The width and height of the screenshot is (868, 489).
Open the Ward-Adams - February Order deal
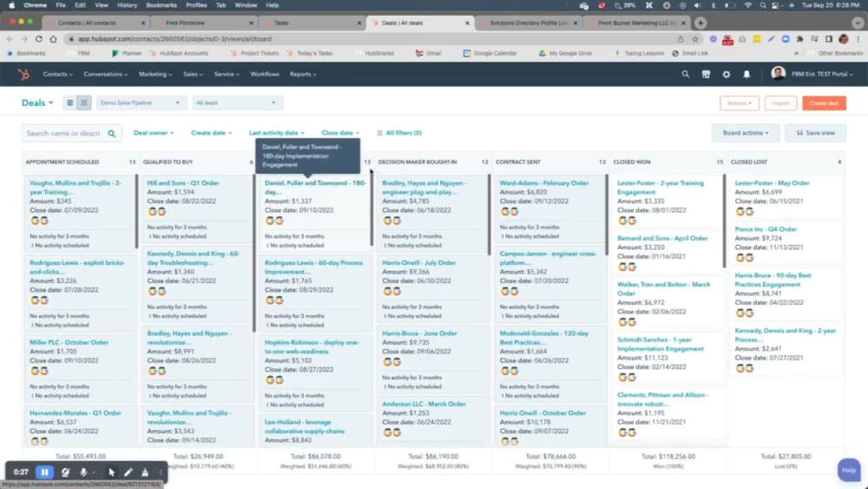[x=543, y=182]
